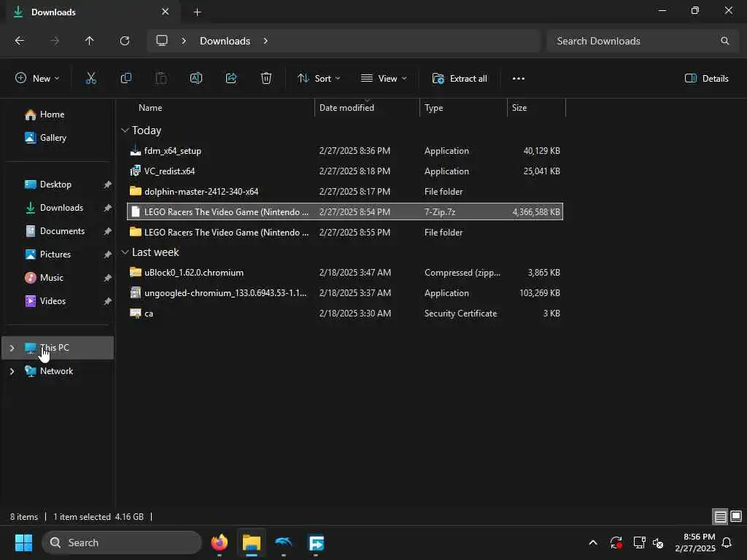Select VC_redist.x64 file
This screenshot has height=560, width=747.
(345, 171)
